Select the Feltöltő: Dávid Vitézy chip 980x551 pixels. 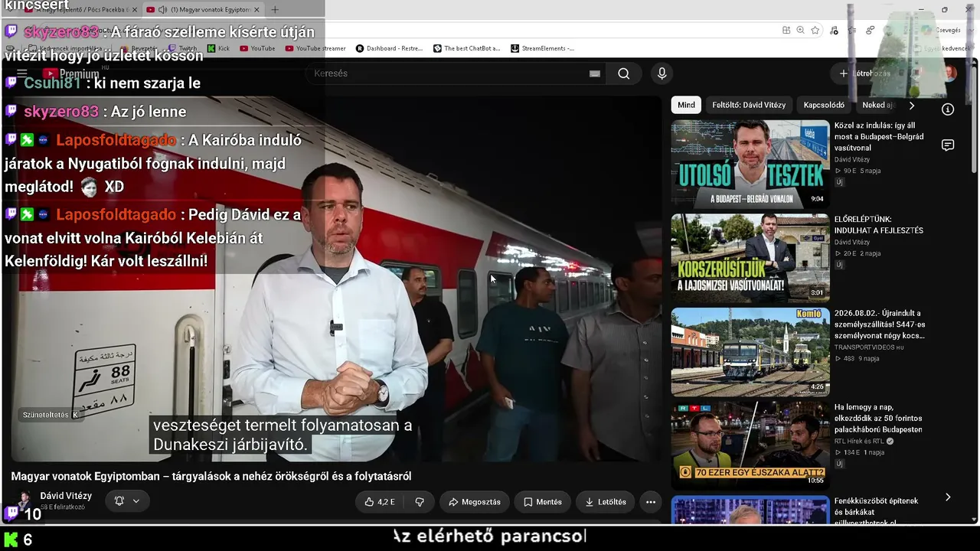(x=749, y=105)
